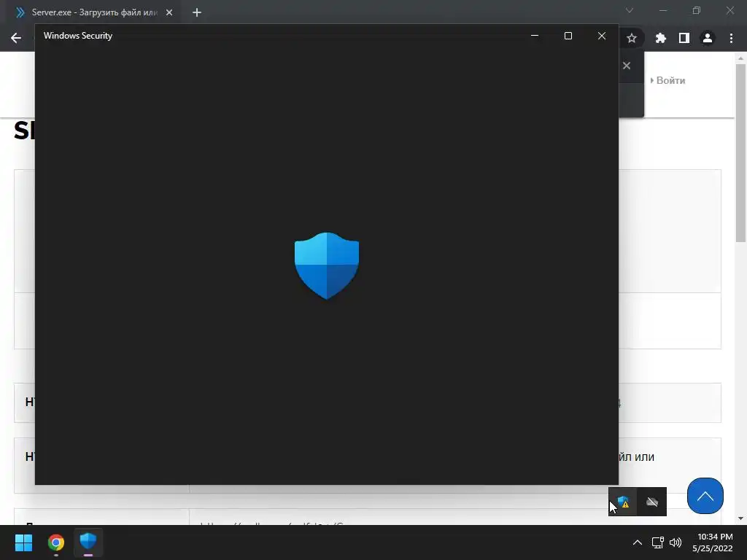Select the Server.exe browser tab

[93, 12]
